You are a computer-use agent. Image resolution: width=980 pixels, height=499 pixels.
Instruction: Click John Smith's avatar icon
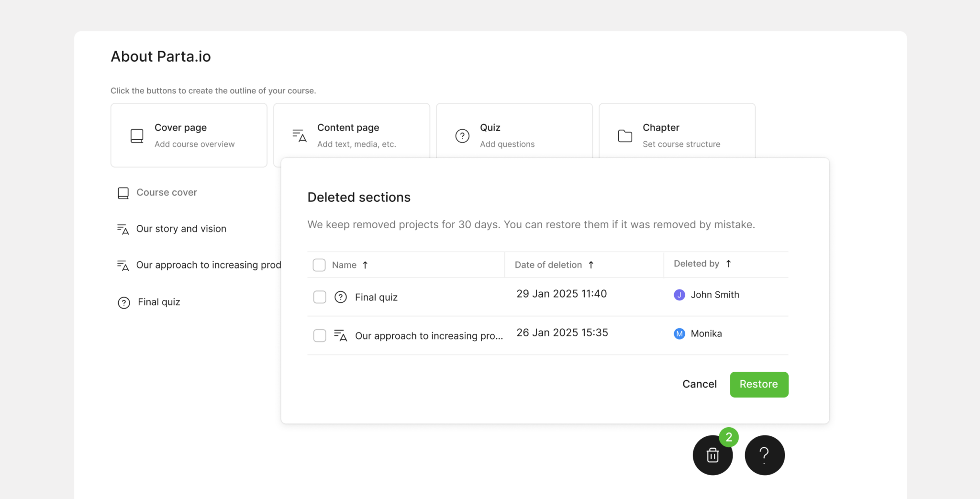tap(679, 295)
